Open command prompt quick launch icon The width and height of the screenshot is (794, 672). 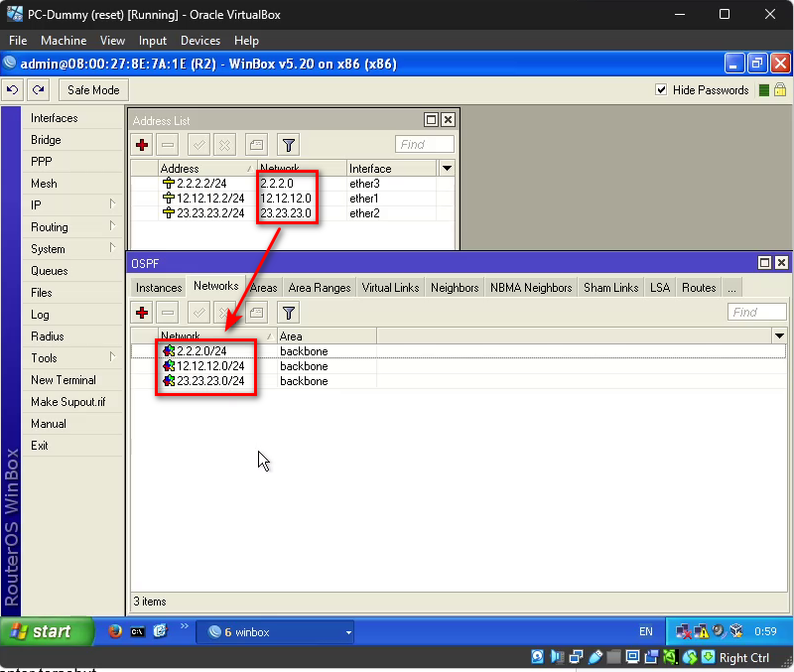pyautogui.click(x=137, y=632)
